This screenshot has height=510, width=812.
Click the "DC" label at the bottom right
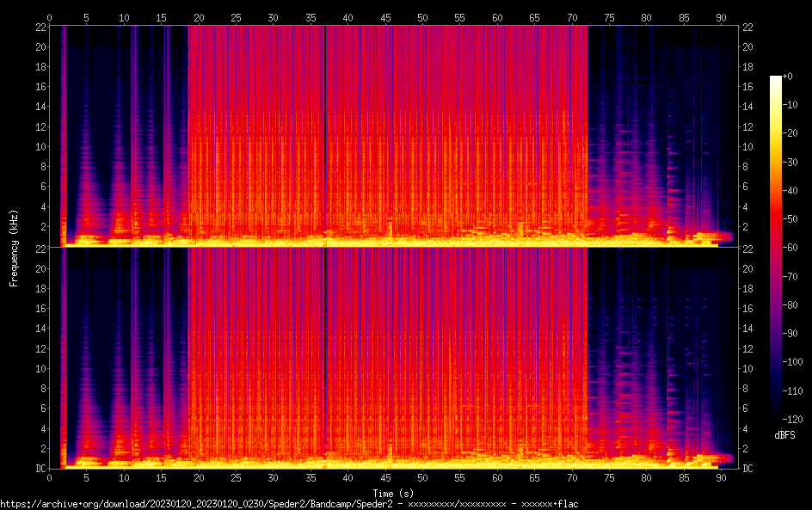(x=748, y=468)
